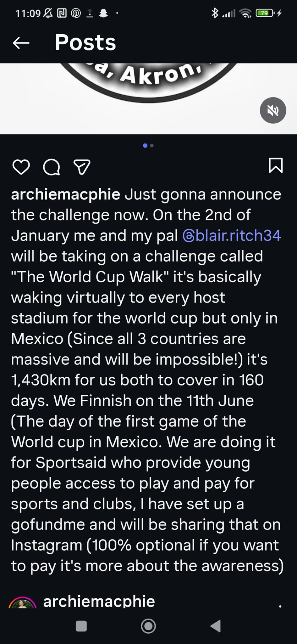Open recent apps with the square button
The width and height of the screenshot is (297, 644).
click(81, 626)
